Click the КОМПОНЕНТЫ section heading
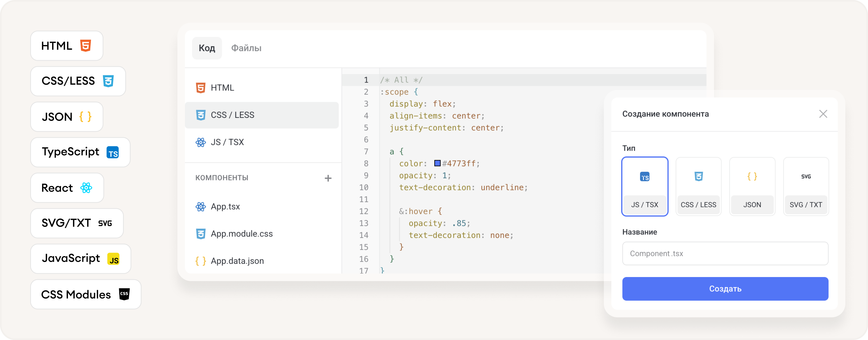 [x=222, y=178]
